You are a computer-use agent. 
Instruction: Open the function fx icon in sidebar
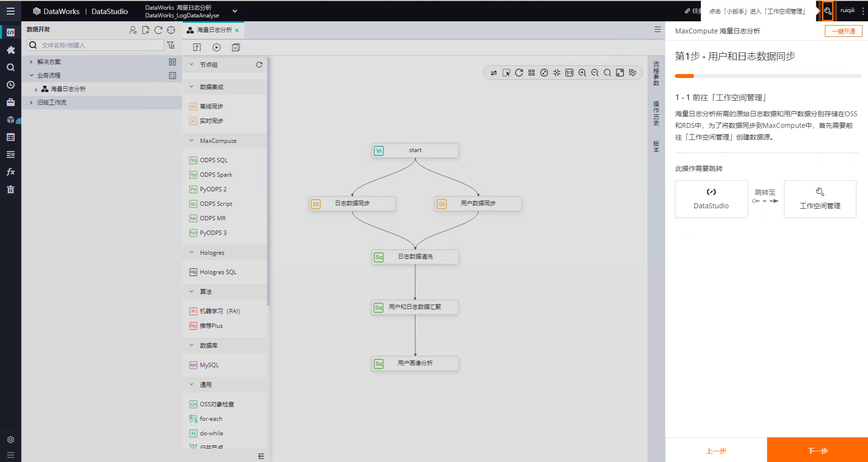(x=10, y=172)
